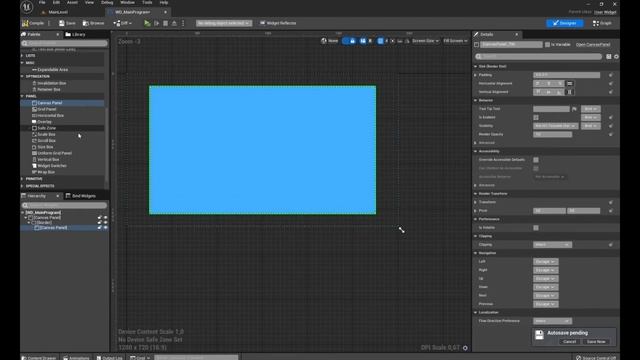Open the Visibility dropdown
The height and width of the screenshot is (360, 640).
point(555,126)
